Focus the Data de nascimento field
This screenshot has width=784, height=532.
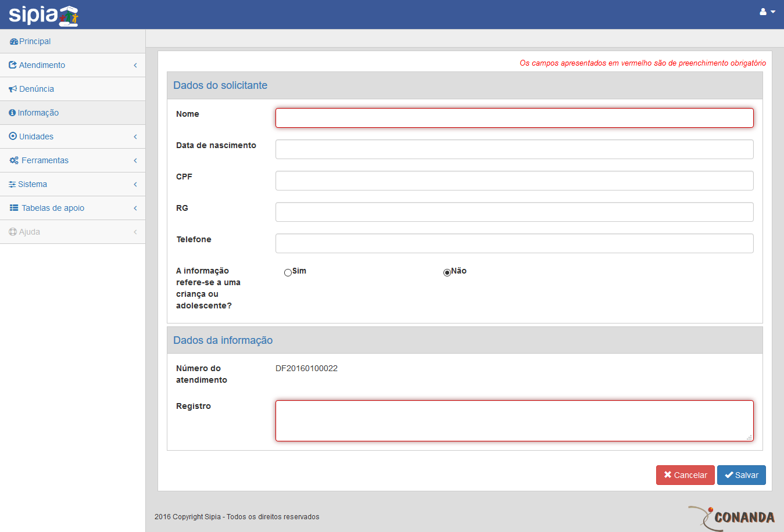(x=514, y=149)
